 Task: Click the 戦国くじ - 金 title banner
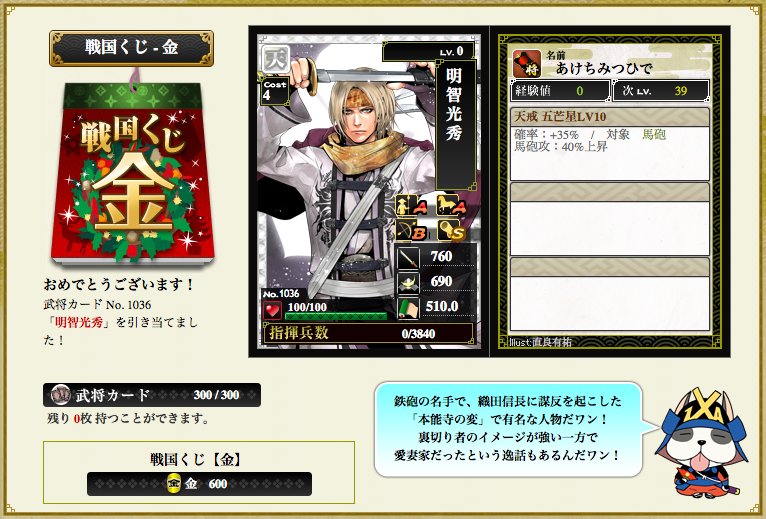[131, 48]
